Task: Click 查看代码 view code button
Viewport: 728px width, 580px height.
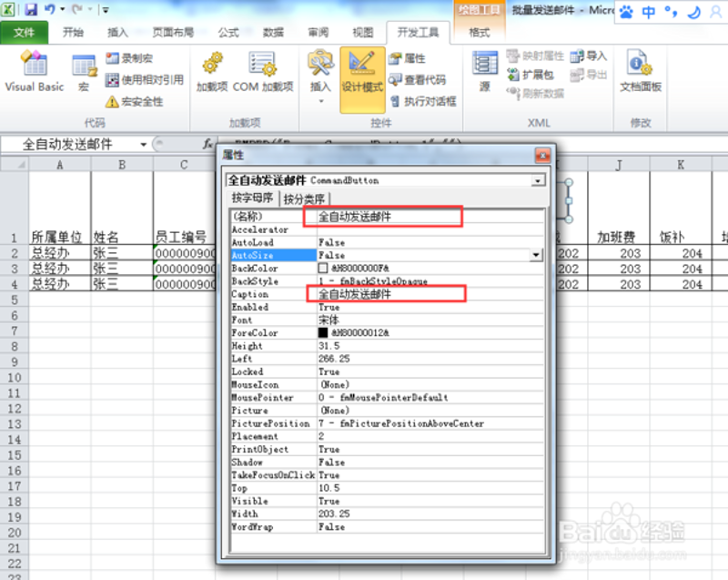Action: tap(418, 80)
